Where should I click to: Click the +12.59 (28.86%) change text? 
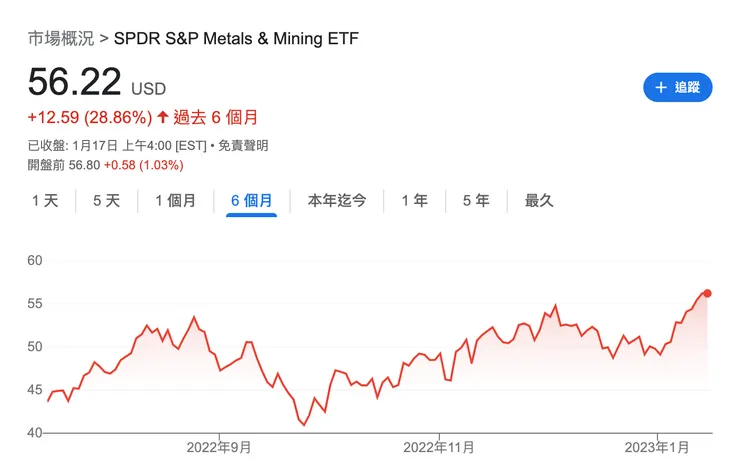tap(90, 117)
